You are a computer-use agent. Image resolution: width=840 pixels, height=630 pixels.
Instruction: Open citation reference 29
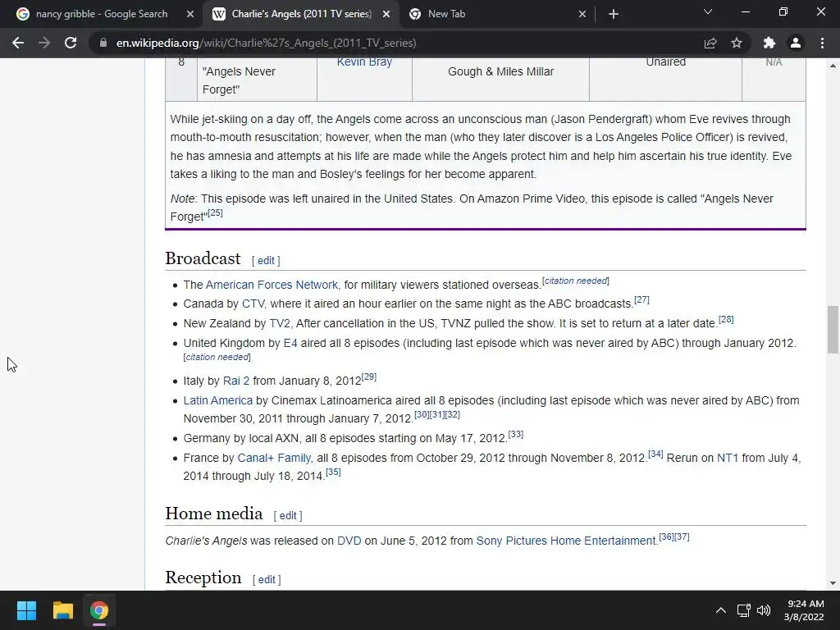point(369,377)
